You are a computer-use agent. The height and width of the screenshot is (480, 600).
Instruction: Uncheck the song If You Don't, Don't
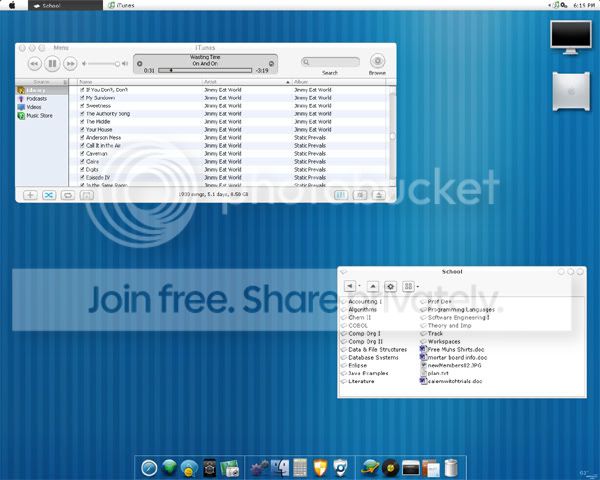coord(82,90)
